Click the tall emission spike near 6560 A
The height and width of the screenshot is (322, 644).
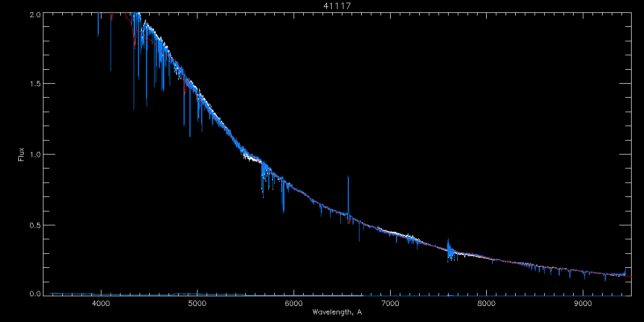pyautogui.click(x=348, y=196)
